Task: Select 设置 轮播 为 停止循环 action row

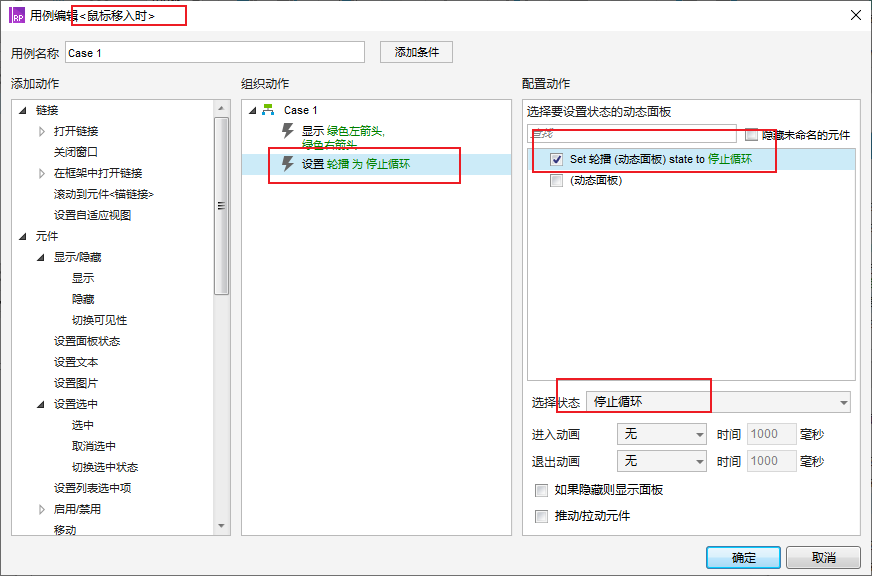Action: (376, 165)
